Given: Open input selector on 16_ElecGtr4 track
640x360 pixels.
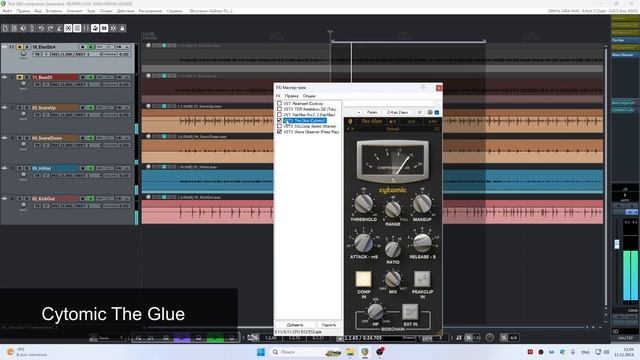Looking at the screenshot, I should pos(76,54).
